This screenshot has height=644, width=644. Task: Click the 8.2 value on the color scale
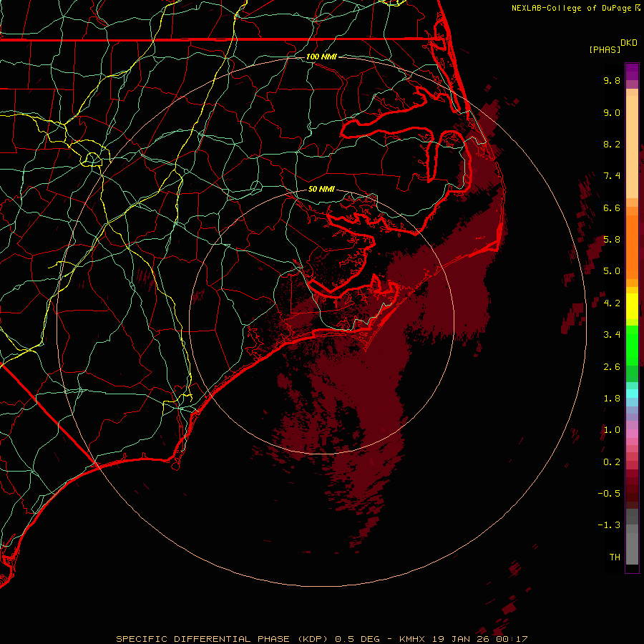[x=612, y=144]
